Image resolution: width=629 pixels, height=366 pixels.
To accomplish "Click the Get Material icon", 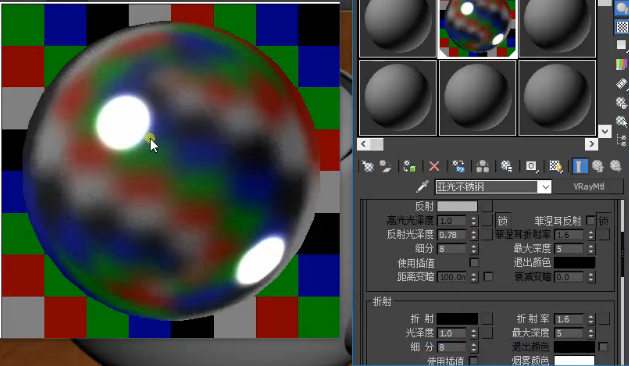I will [367, 166].
